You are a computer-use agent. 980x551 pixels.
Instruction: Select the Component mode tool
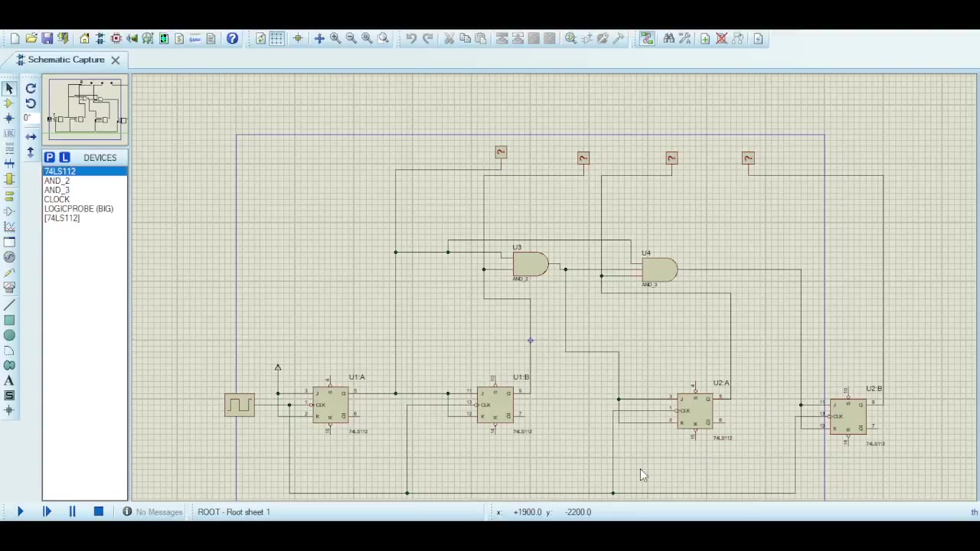(x=9, y=103)
